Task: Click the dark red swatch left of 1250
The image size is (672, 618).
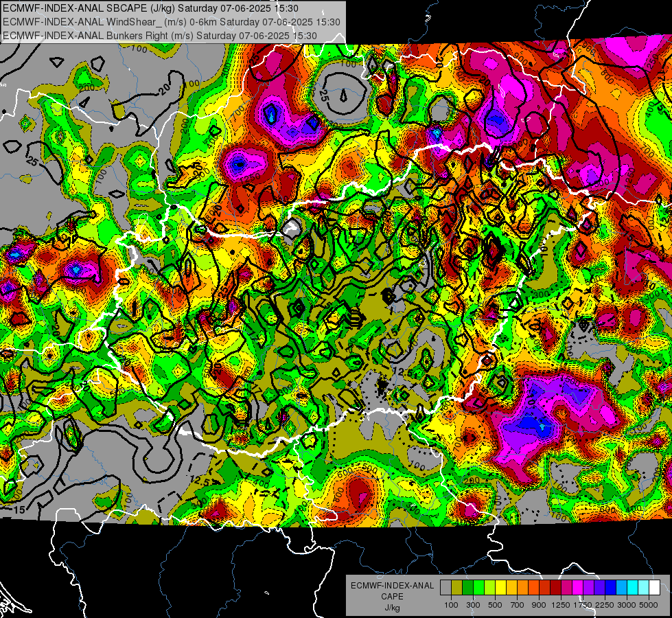Action: tap(555, 588)
